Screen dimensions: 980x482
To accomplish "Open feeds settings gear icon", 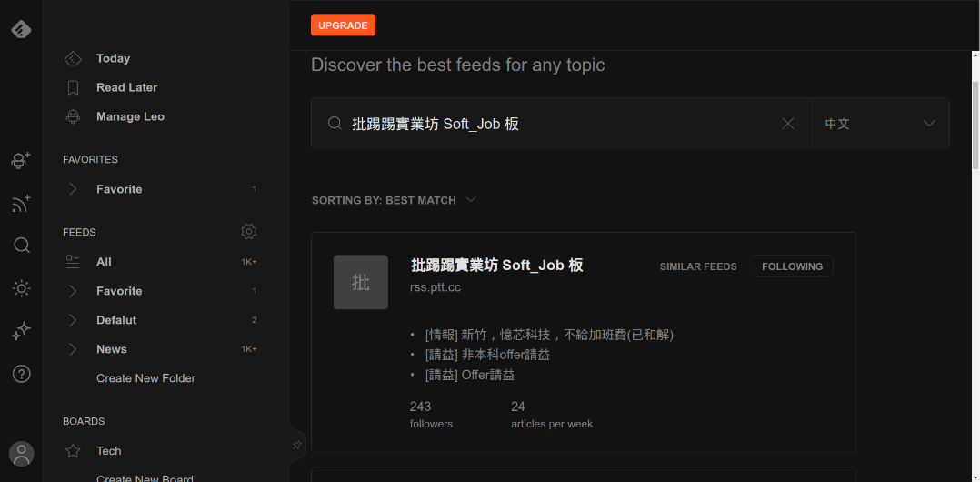I will [249, 232].
